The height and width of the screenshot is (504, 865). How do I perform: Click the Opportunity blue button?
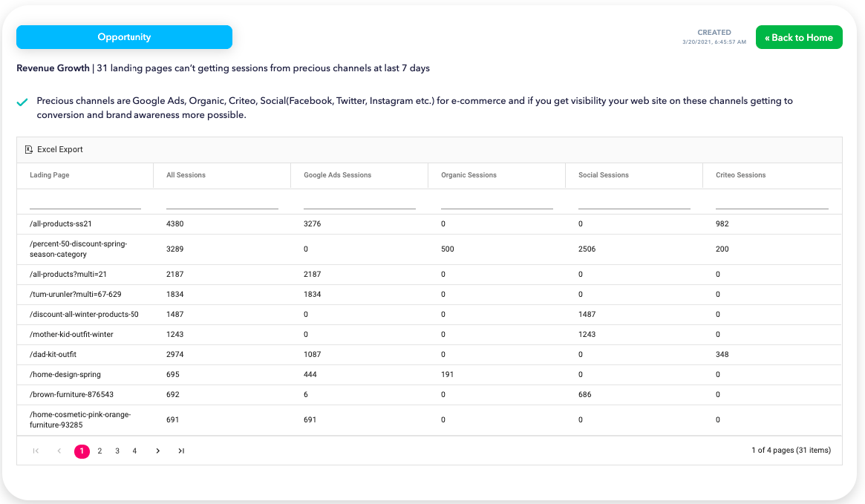tap(124, 37)
